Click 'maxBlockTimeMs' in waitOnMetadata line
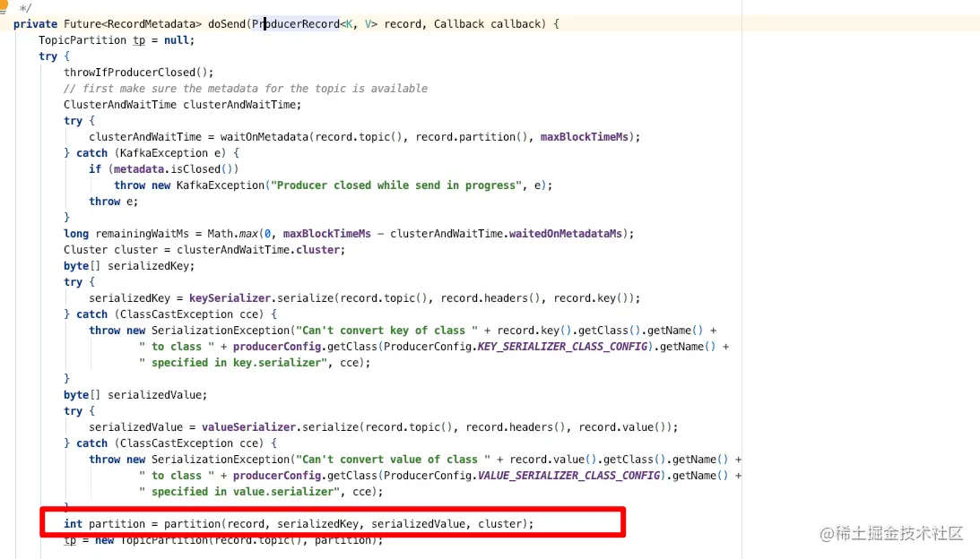Screen dimensions: 980x559 584,137
